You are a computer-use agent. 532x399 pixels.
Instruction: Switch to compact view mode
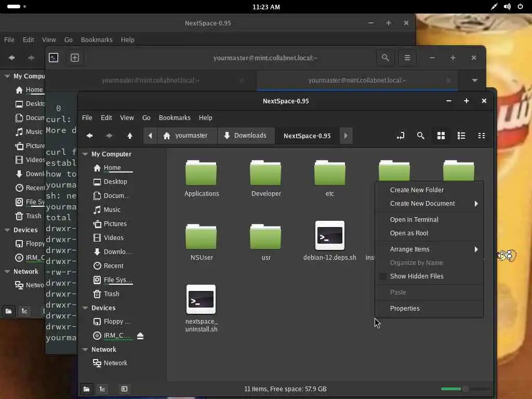tap(482, 136)
